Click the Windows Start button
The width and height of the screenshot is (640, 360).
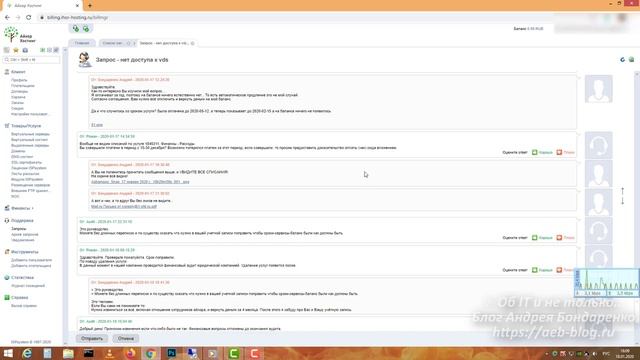[8, 353]
